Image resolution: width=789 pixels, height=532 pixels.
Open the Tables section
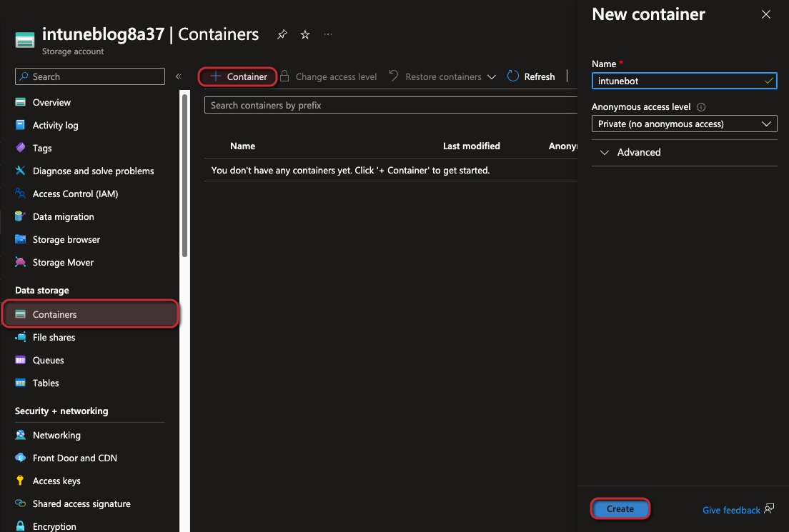tap(45, 383)
